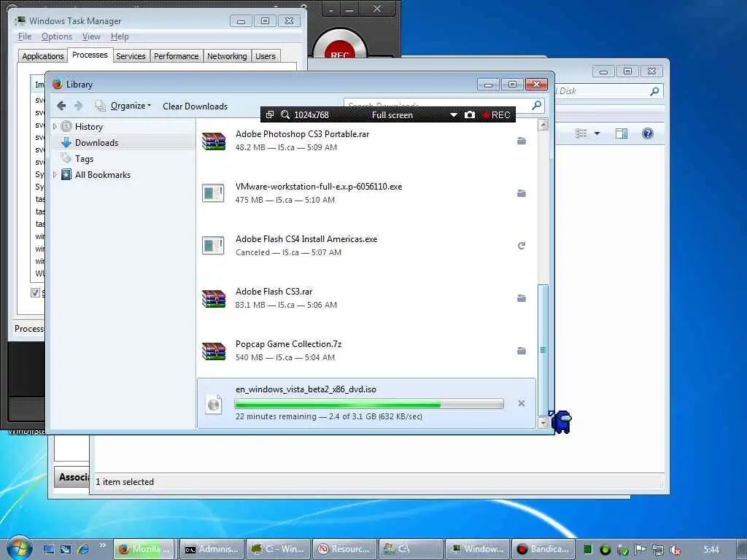Open folder containing VMware-workstation exe download
This screenshot has width=747, height=560.
[x=522, y=193]
